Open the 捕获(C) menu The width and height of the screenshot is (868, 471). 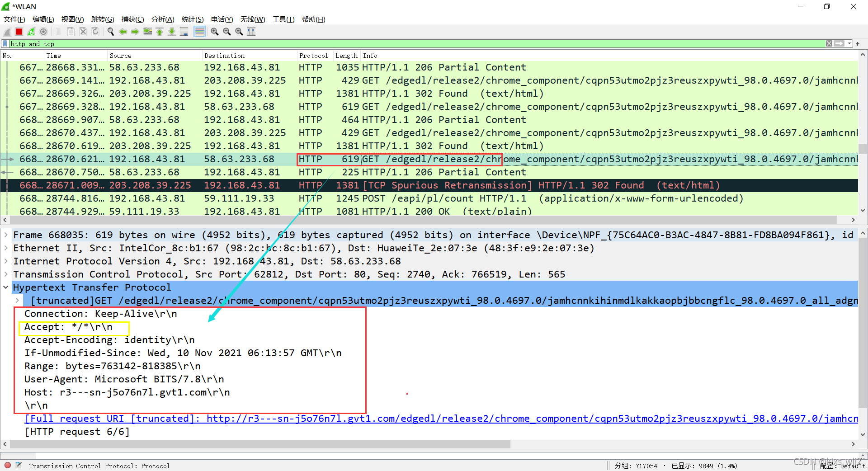132,19
